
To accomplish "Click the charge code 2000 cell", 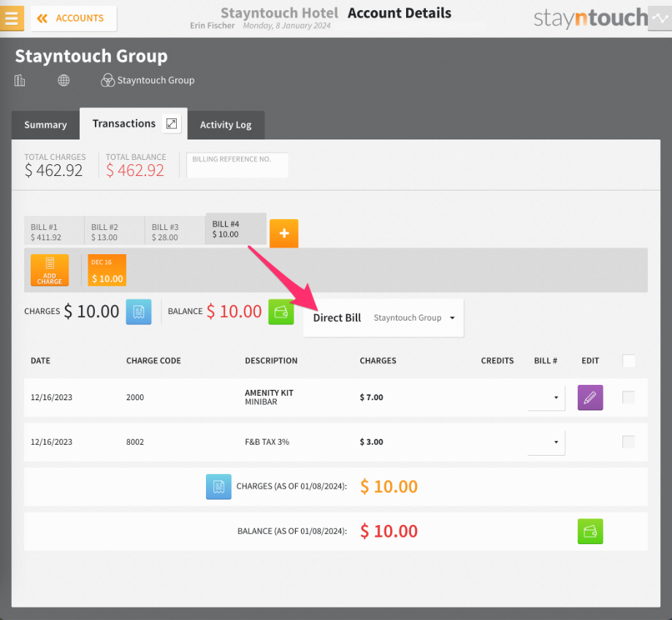I will [x=135, y=397].
